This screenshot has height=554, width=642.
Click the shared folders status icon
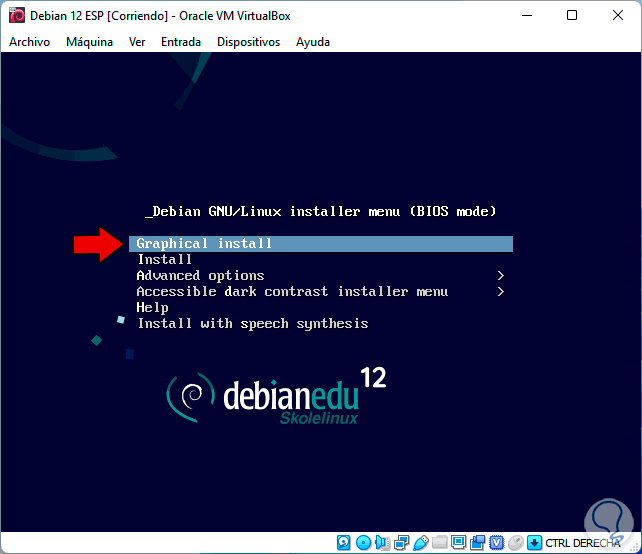coord(440,543)
